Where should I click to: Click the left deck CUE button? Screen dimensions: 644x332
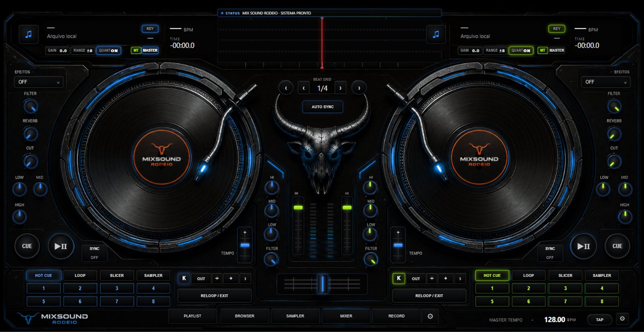(27, 246)
